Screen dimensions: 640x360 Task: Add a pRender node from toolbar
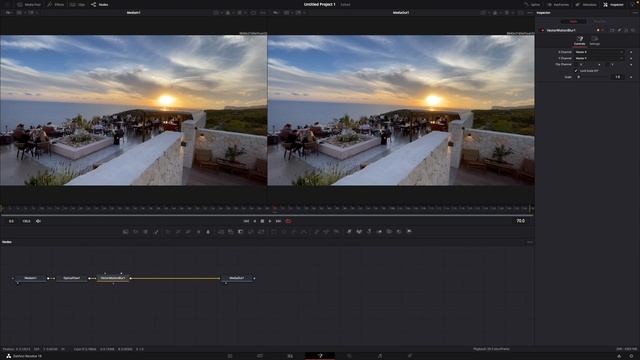click(x=336, y=232)
